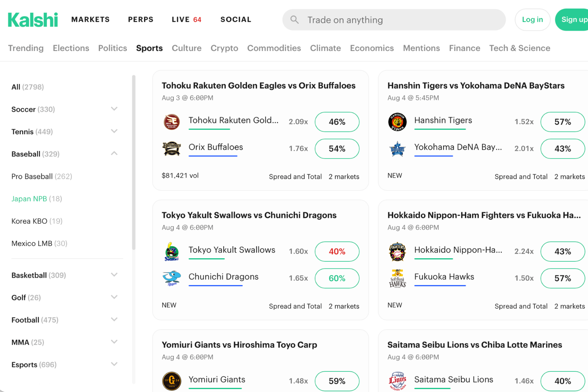Switch to the Crypto tab

pyautogui.click(x=224, y=48)
